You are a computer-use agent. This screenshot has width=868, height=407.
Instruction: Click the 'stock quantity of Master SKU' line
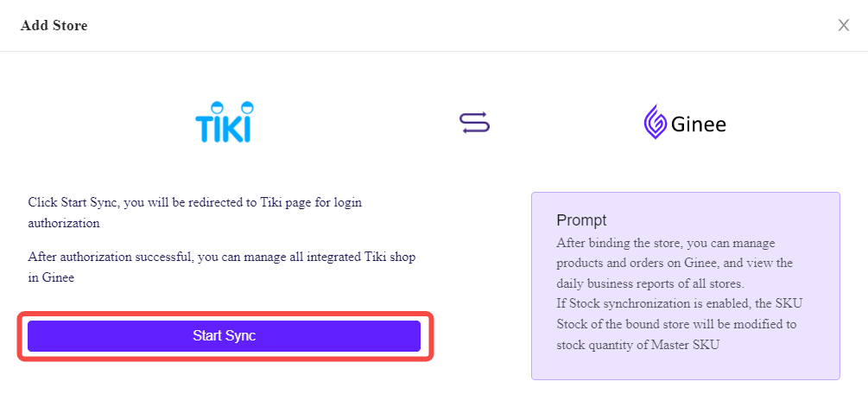click(637, 345)
